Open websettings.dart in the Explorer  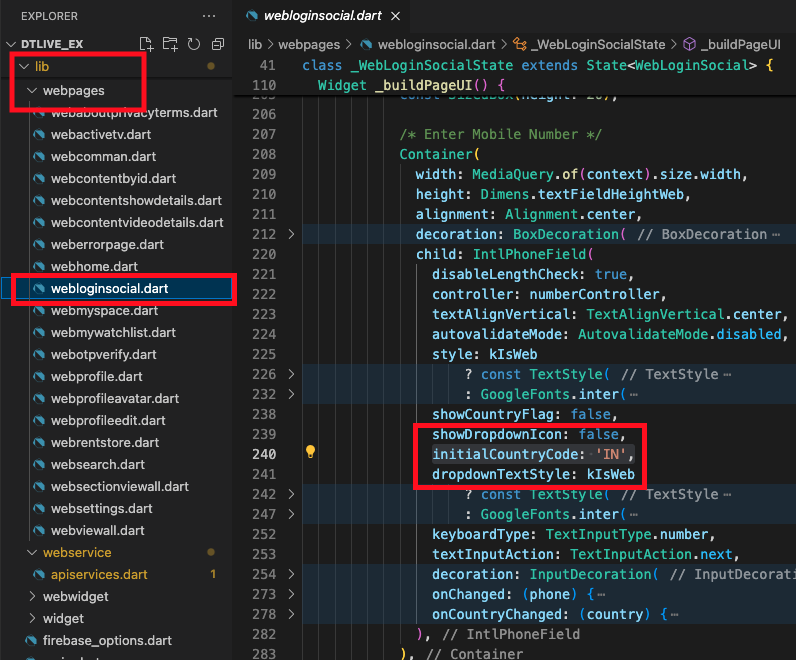coord(101,509)
